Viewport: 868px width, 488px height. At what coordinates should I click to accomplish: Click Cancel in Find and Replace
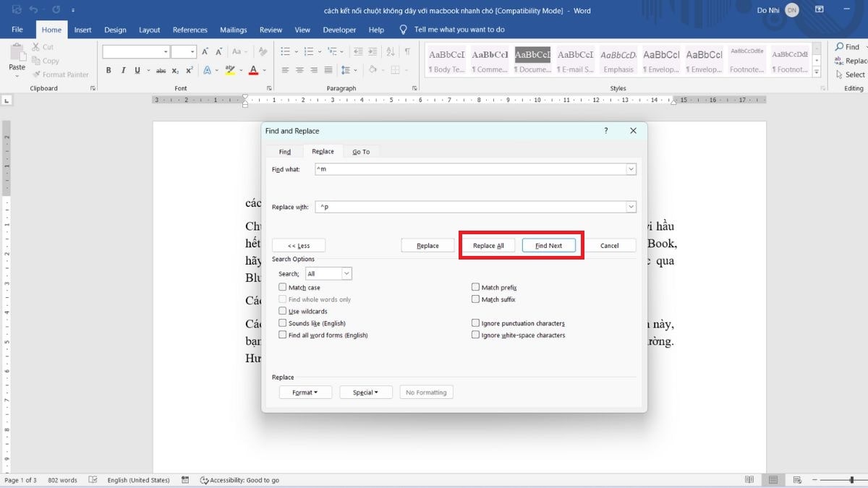pos(610,245)
